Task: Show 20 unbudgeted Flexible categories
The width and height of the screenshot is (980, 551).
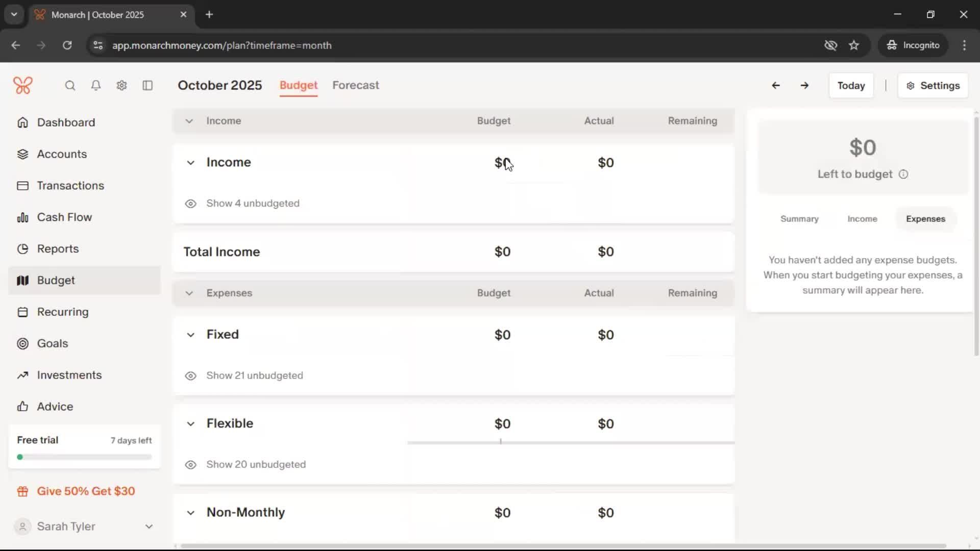Action: coord(256,465)
